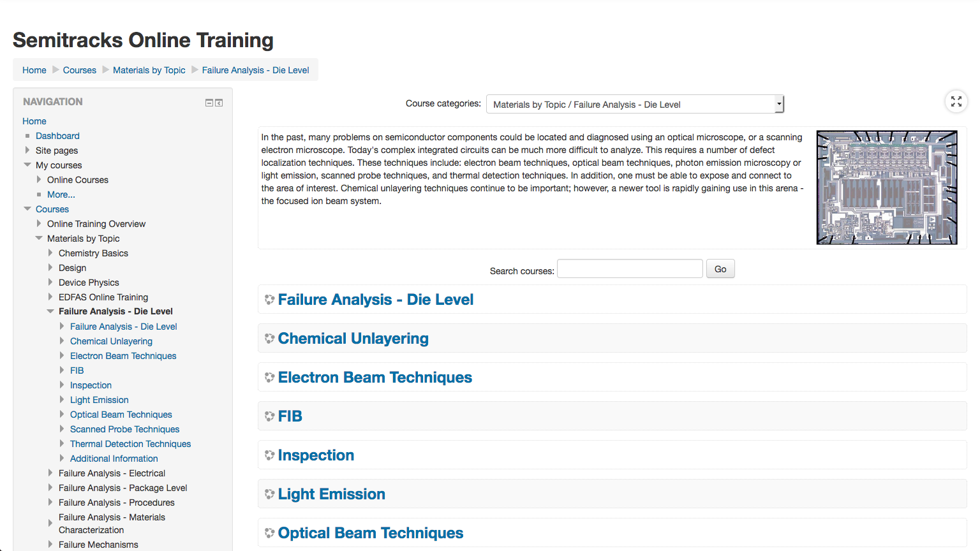Expand Chemistry Basics arrow
This screenshot has height=551, width=980.
pos(50,253)
